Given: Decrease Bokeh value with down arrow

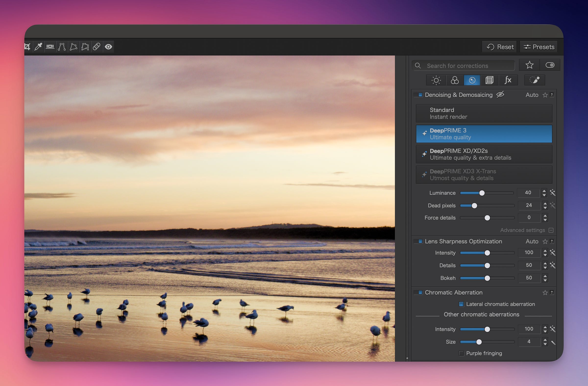Looking at the screenshot, I should coord(545,280).
